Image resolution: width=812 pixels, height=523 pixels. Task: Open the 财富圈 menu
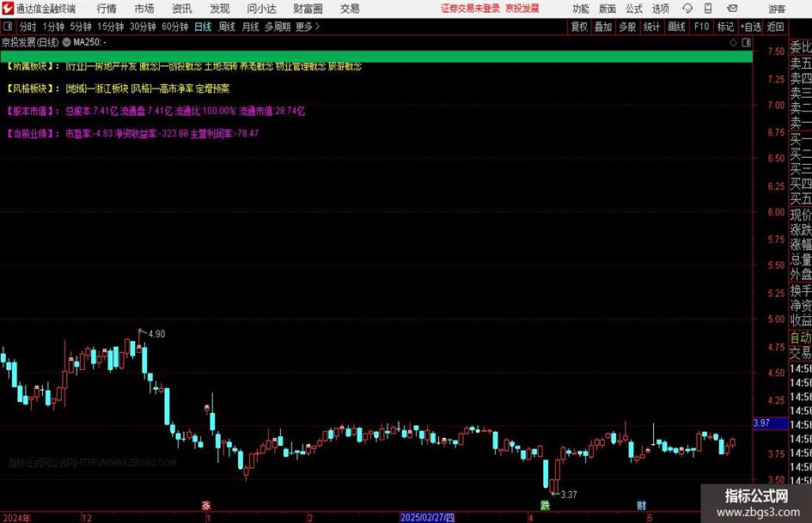point(308,9)
